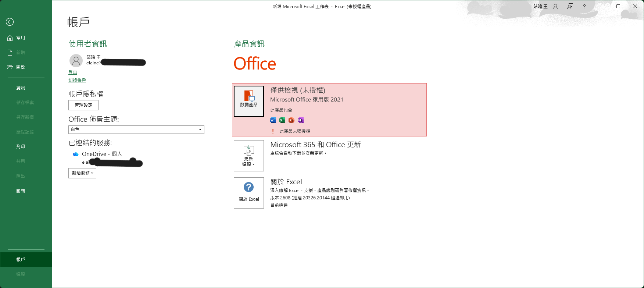The width and height of the screenshot is (644, 288).
Task: Open the 關於 Excel button
Action: [249, 193]
